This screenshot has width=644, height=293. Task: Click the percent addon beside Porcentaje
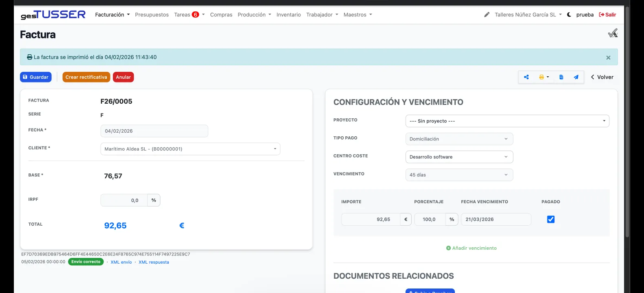[x=452, y=220]
